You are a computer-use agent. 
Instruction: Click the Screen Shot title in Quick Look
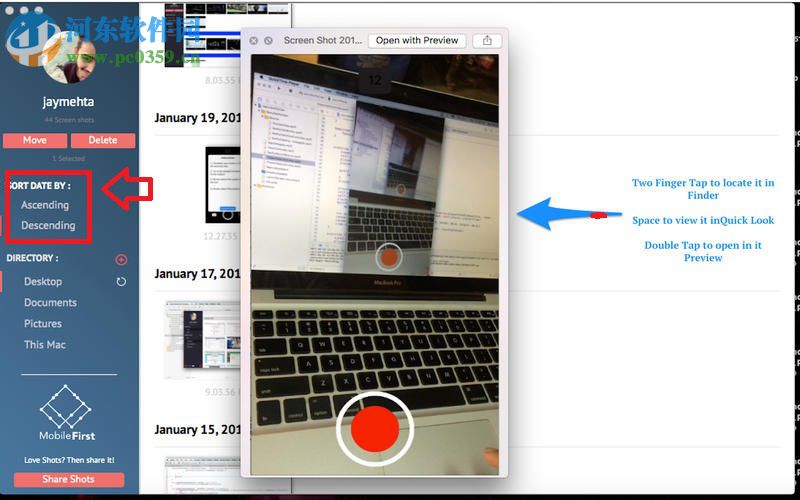[322, 40]
